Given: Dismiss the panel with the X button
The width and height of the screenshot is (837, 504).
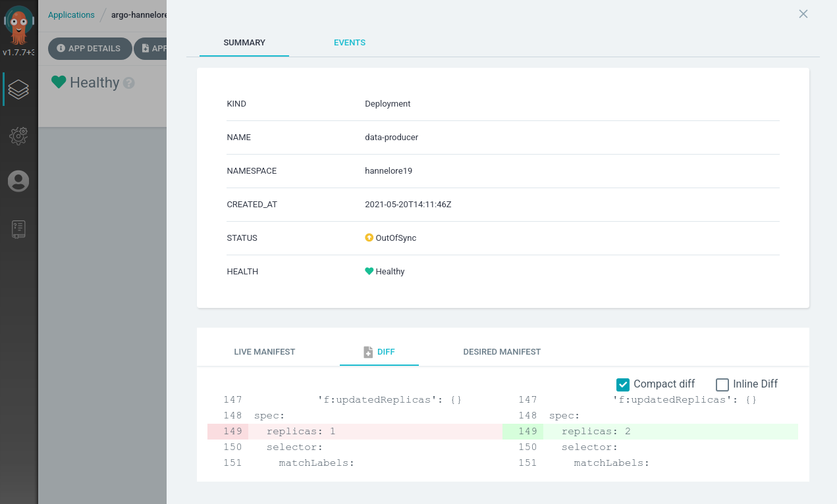Looking at the screenshot, I should (x=803, y=14).
